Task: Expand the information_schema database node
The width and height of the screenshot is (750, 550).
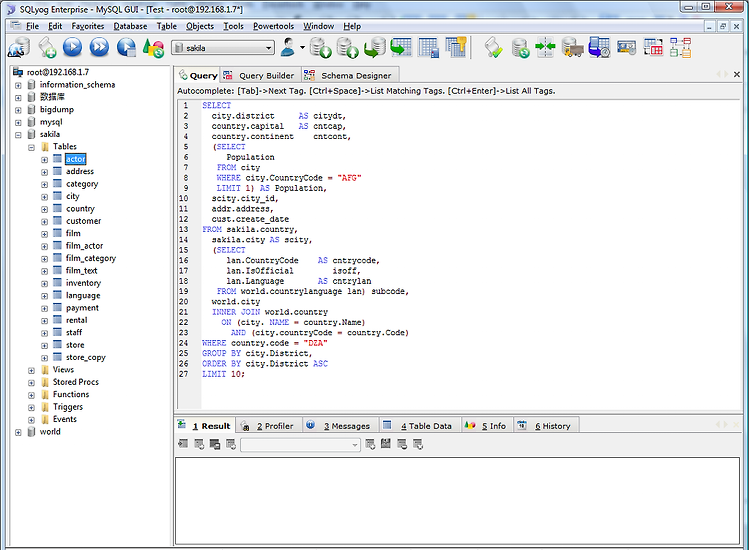Action: point(18,85)
